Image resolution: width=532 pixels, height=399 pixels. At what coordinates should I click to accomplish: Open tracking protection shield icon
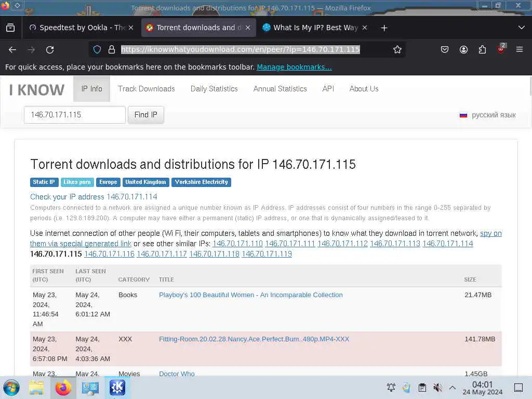[x=97, y=49]
